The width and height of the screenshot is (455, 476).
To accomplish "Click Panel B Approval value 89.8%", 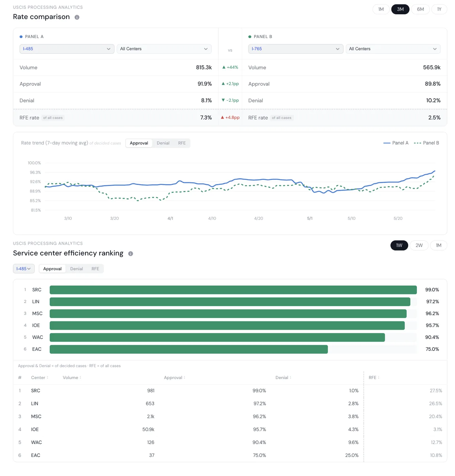I will click(x=433, y=84).
